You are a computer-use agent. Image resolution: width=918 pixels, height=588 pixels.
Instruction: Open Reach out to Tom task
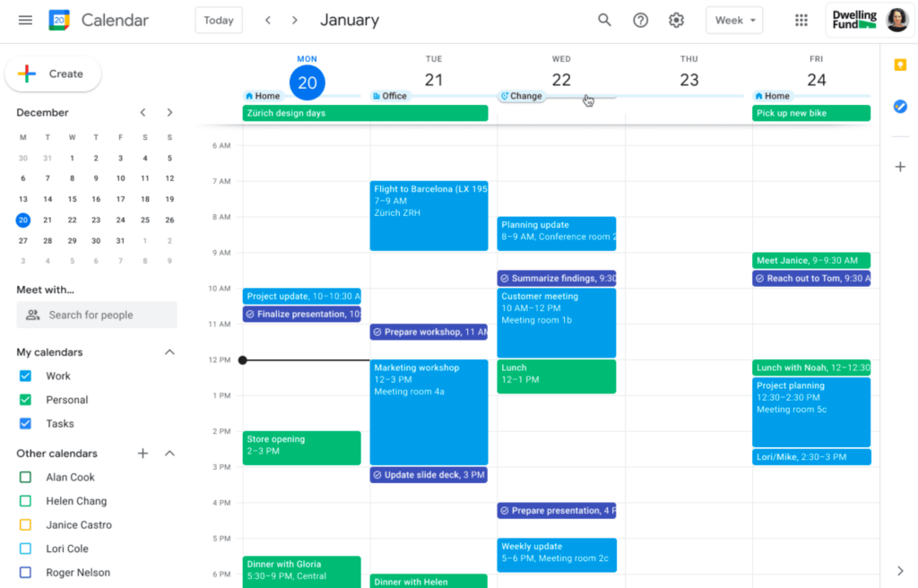pyautogui.click(x=811, y=278)
